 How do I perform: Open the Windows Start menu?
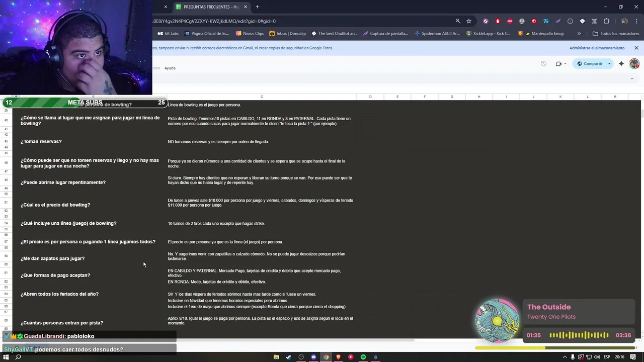6,357
